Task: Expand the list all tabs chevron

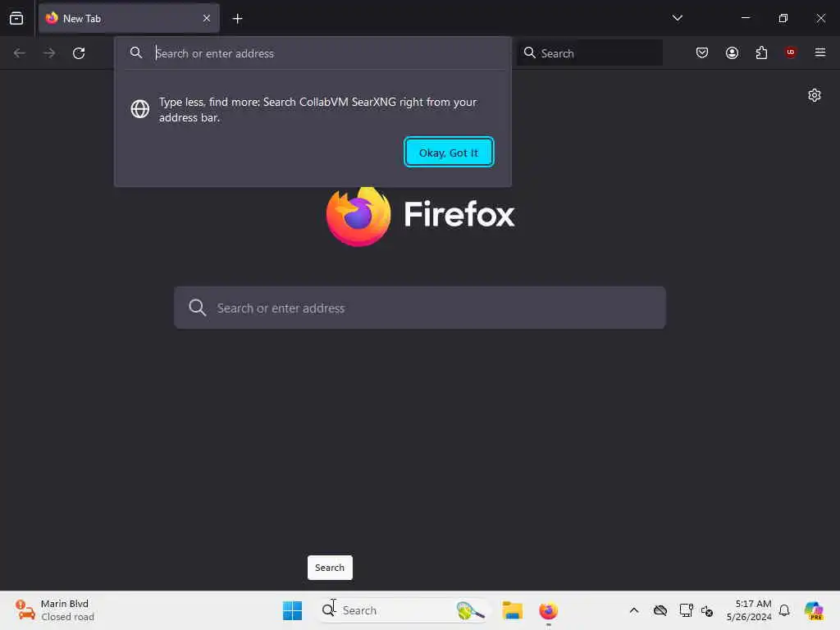Action: [677, 18]
